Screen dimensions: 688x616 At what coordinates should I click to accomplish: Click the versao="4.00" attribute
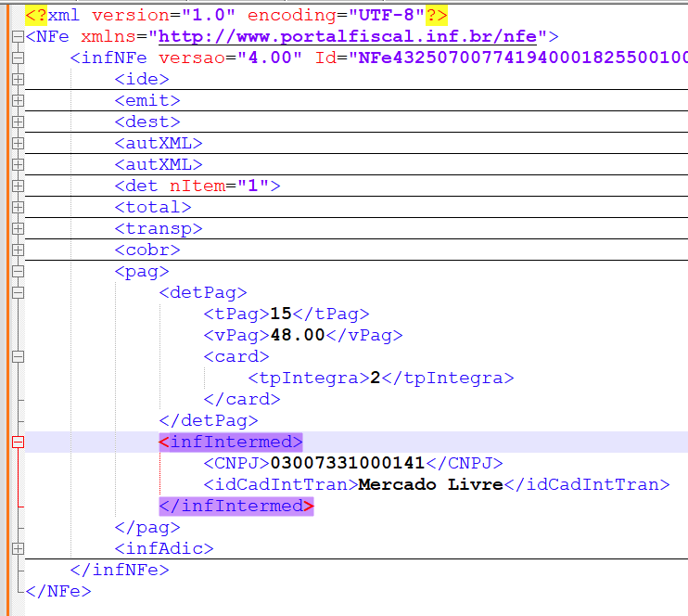tap(230, 58)
